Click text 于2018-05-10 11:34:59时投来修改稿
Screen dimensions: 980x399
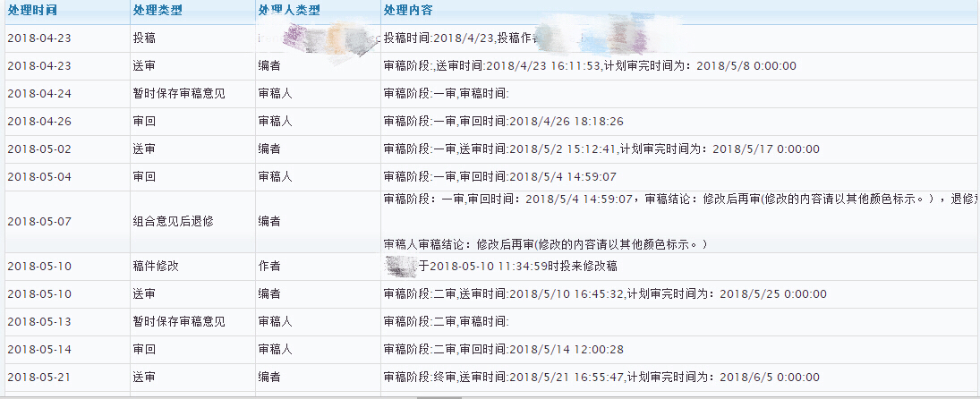click(517, 266)
